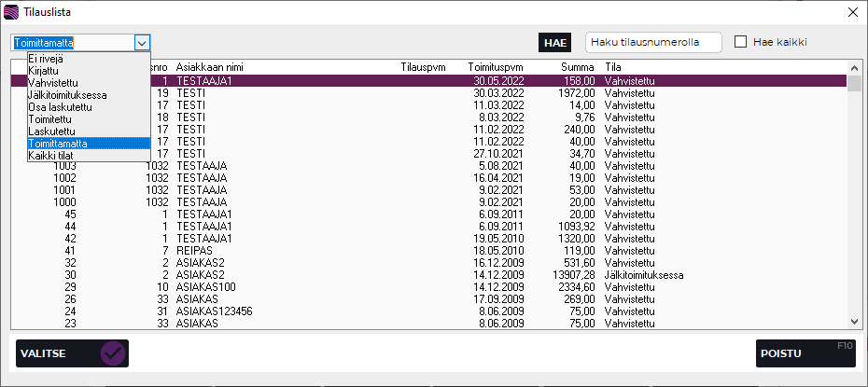Select Ei rivejä from the list
This screenshot has height=387, width=868.
tap(47, 58)
